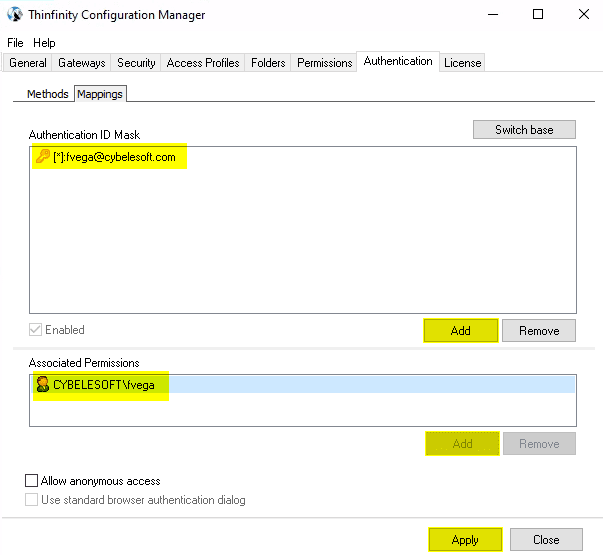The height and width of the screenshot is (555, 603).
Task: Close the window with the X button
Action: pos(584,15)
